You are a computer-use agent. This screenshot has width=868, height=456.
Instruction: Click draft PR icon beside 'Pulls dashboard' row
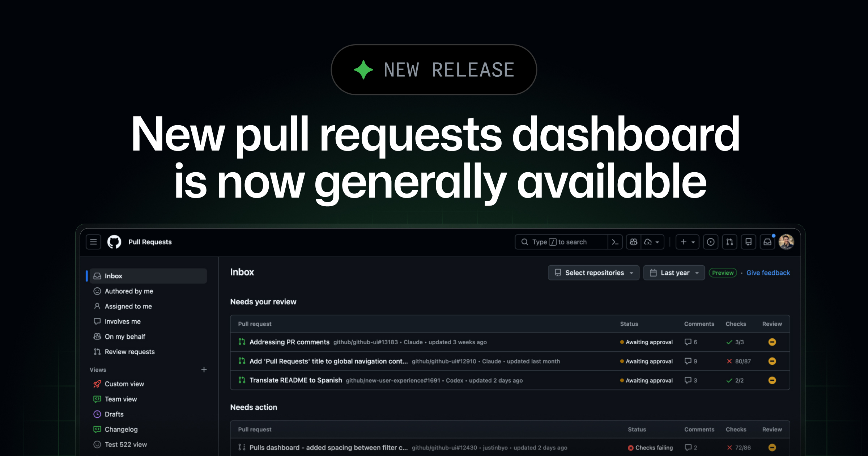pos(242,447)
